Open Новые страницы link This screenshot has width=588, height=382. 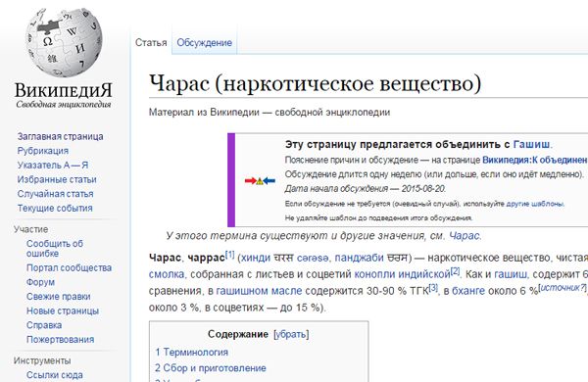tap(63, 310)
